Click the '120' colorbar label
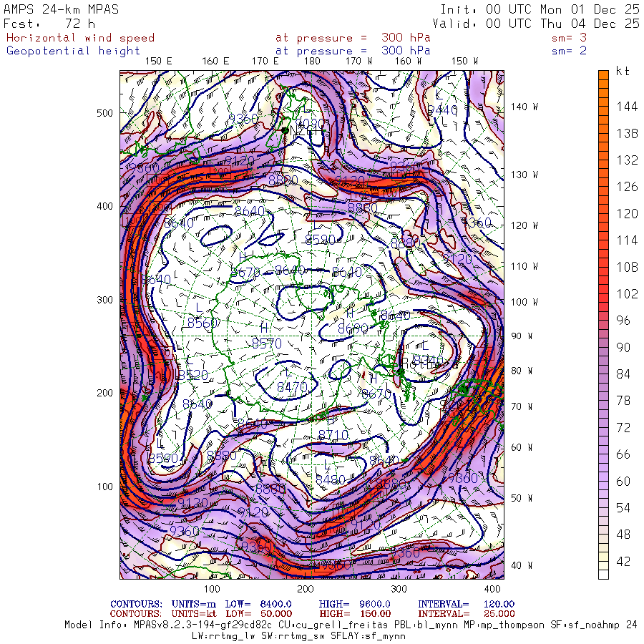Image resolution: width=644 pixels, height=644 pixels. pos(627,214)
